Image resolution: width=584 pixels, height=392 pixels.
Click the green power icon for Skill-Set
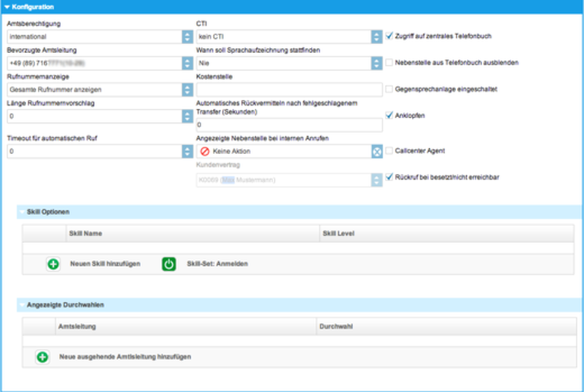click(169, 264)
